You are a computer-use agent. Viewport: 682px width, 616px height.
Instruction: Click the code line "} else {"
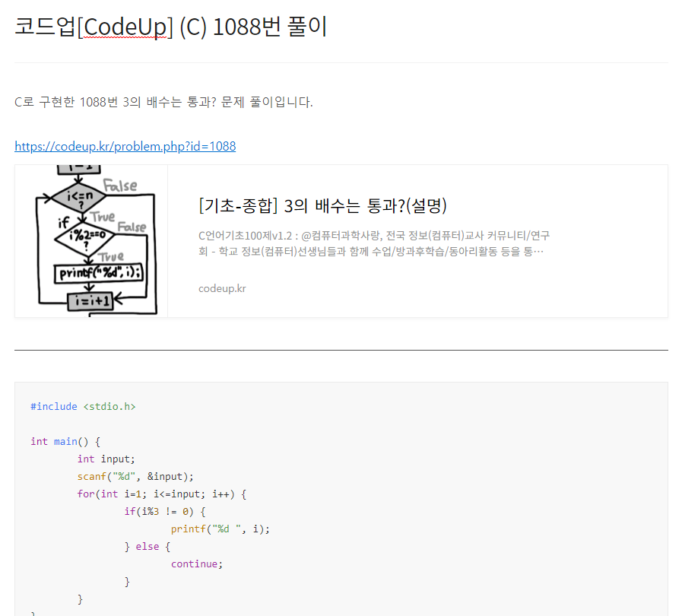tap(148, 546)
